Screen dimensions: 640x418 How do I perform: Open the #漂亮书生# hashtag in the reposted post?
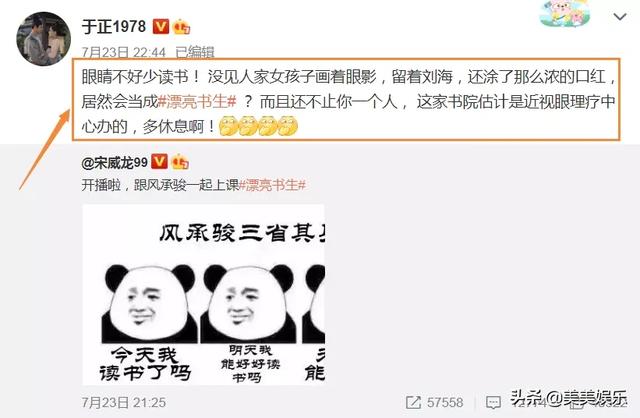pyautogui.click(x=272, y=185)
